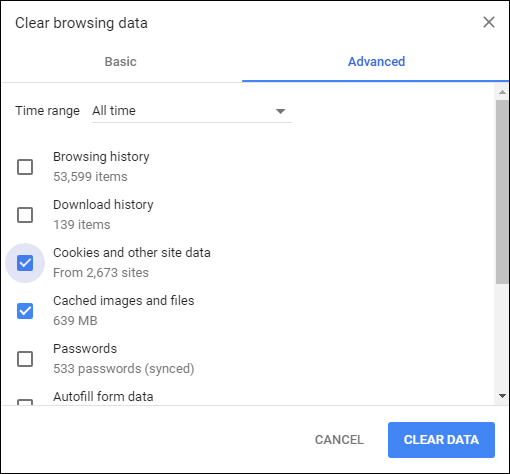Select the Advanced tab
Screen dimensions: 510x474
[376, 62]
